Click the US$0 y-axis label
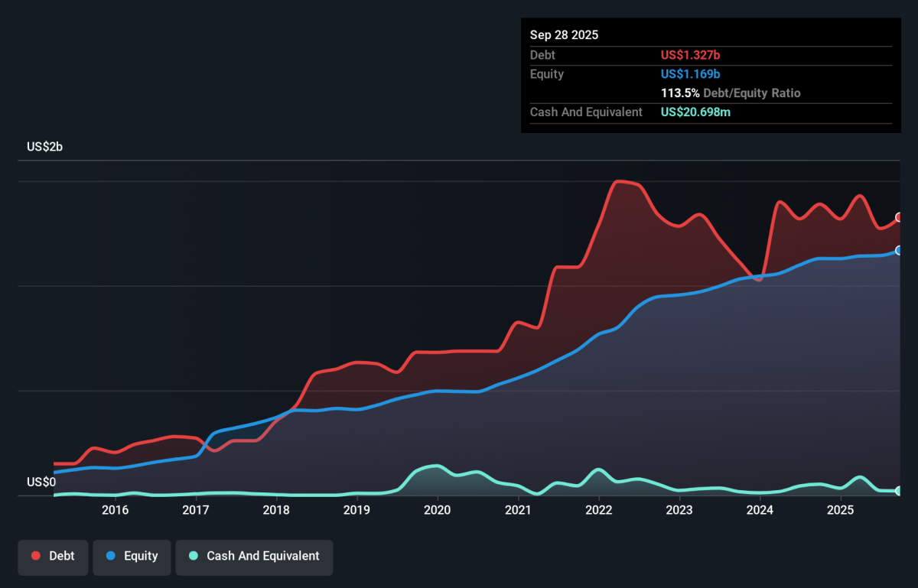The width and height of the screenshot is (918, 588). pyautogui.click(x=41, y=482)
